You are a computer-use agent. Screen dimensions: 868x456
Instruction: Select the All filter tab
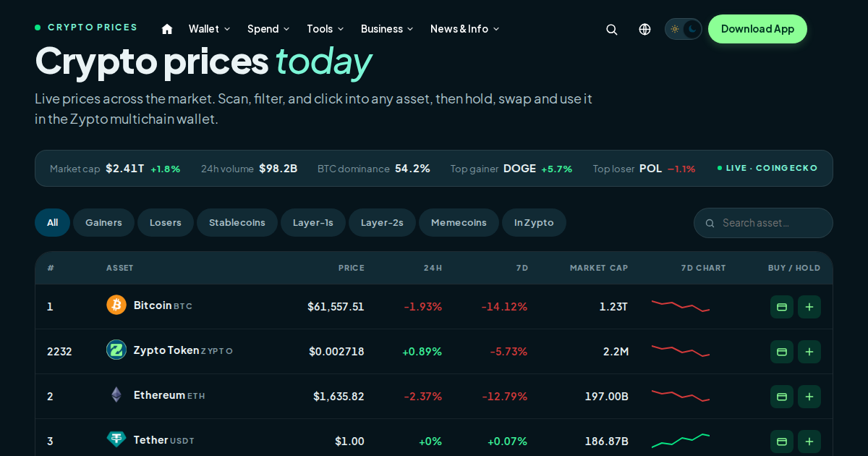point(52,223)
